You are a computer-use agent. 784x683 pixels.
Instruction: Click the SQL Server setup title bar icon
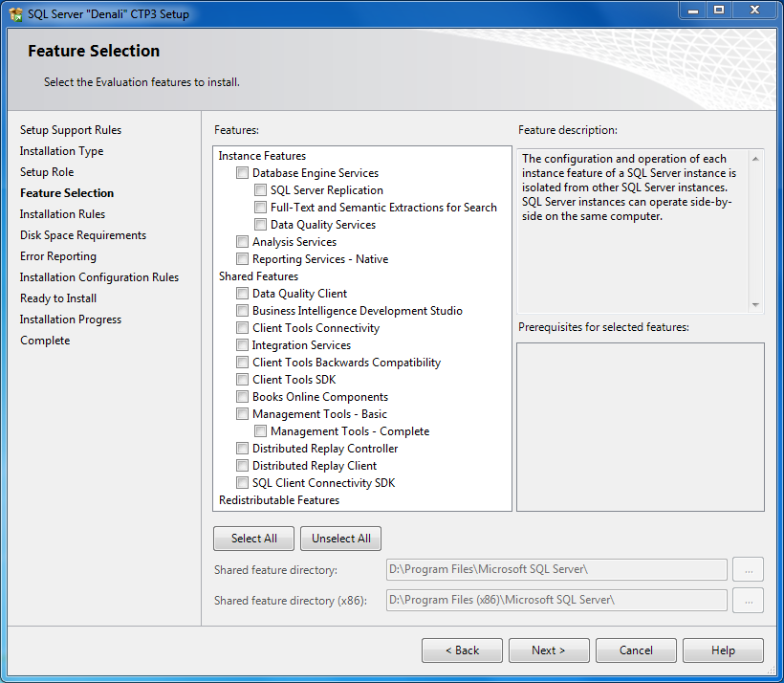coord(15,14)
